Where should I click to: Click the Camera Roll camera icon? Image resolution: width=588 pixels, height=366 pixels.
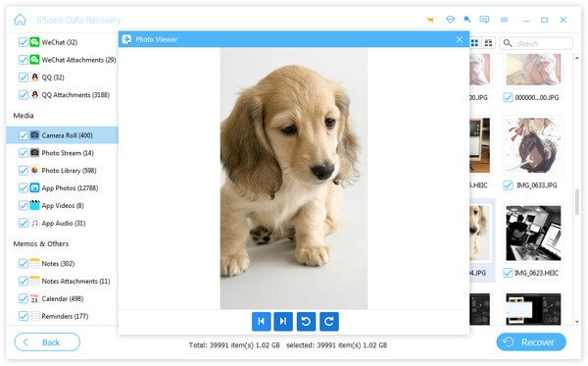(x=34, y=135)
